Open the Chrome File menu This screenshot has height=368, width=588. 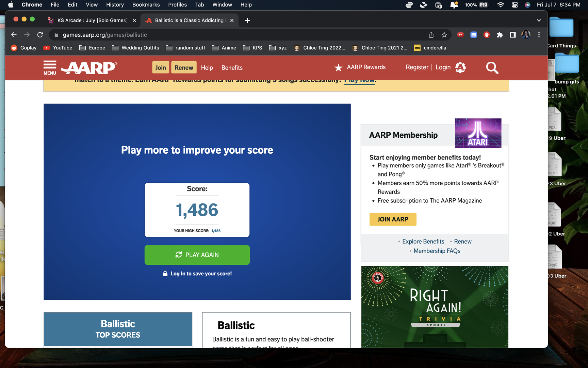[x=55, y=5]
